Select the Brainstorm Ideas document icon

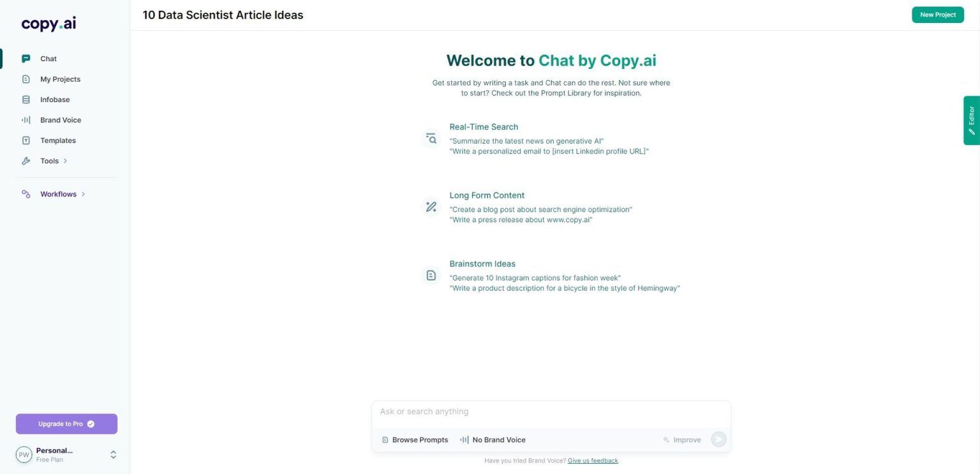[x=431, y=275]
